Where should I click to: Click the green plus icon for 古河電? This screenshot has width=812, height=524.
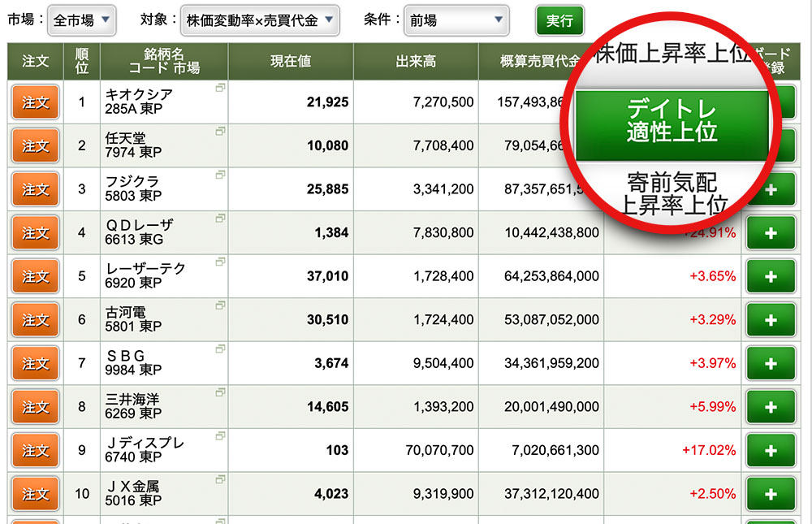click(771, 320)
